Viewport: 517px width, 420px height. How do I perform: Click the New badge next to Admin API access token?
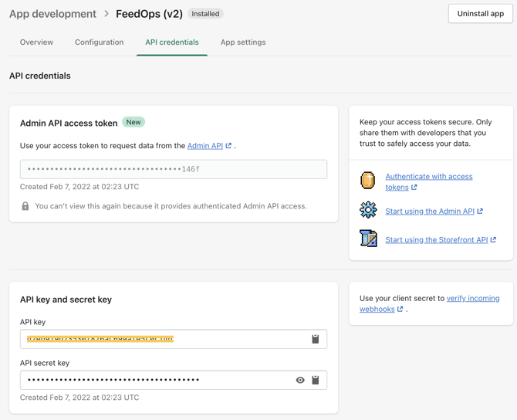click(133, 122)
